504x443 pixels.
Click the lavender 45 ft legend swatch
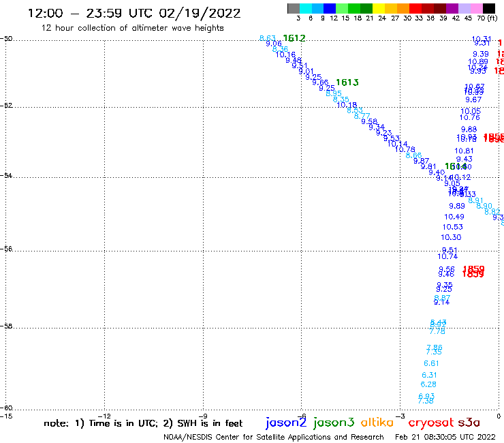[464, 8]
